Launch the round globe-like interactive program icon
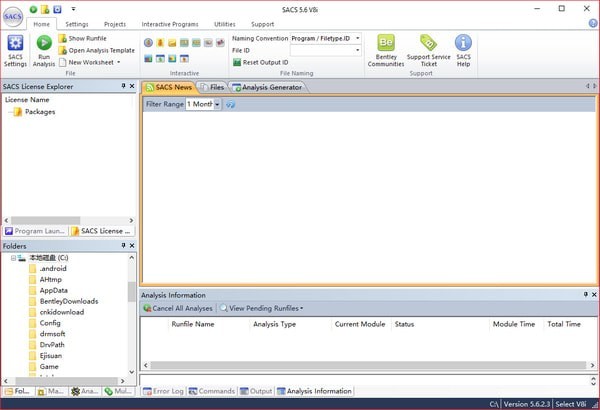 (148, 42)
